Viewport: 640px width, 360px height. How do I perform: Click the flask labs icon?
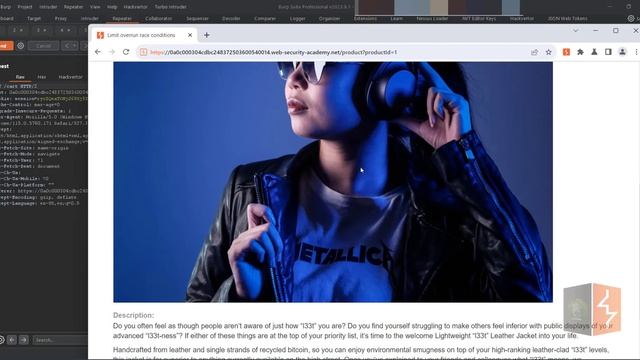tap(594, 52)
